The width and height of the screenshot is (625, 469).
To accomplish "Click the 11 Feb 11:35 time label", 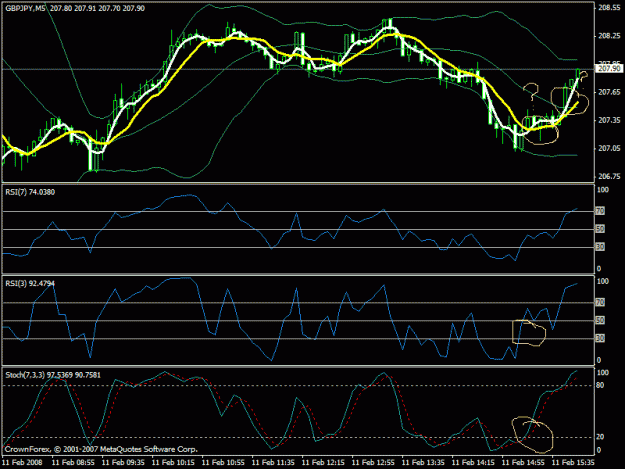I will 273,463.
